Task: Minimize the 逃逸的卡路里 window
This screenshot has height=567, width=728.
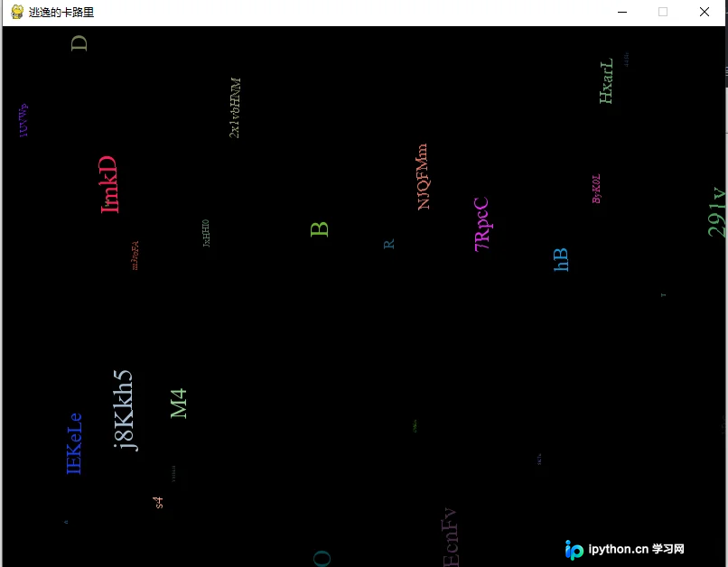Action: pos(622,12)
